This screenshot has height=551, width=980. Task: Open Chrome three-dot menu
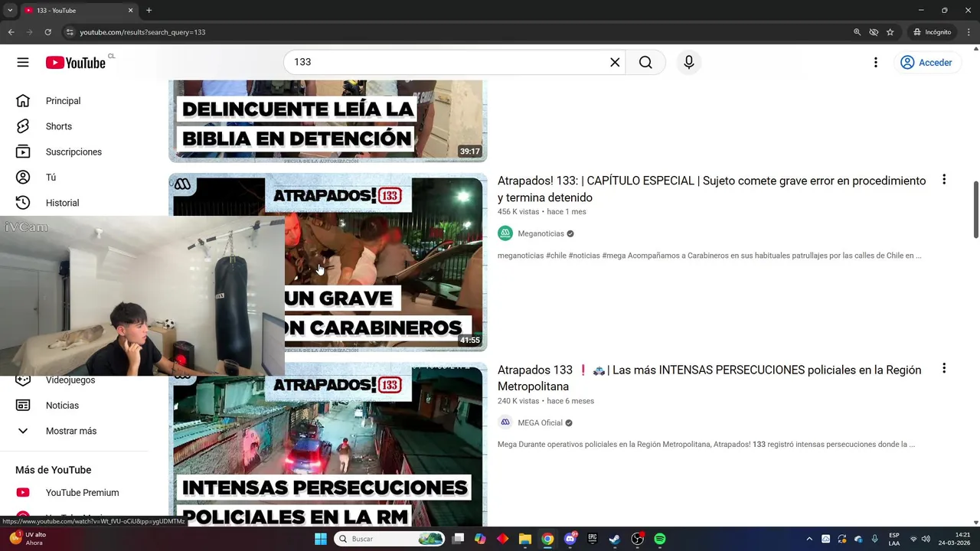coord(969,32)
